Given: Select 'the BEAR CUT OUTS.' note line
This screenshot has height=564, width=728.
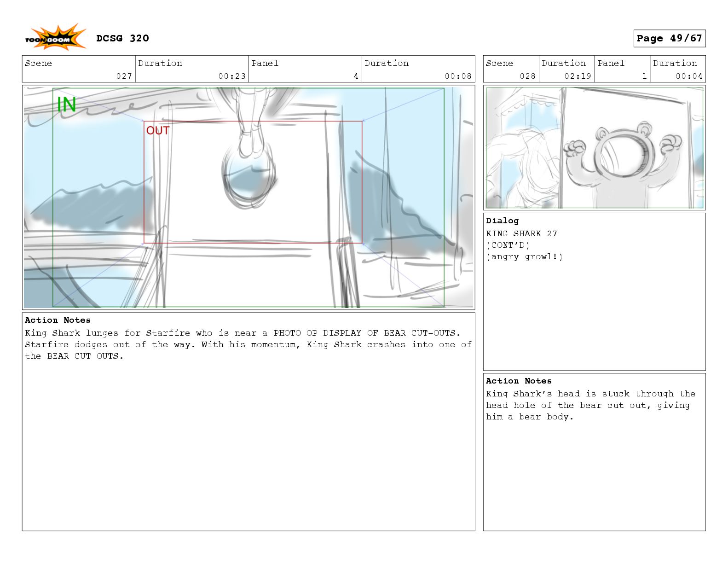Looking at the screenshot, I should click(74, 356).
